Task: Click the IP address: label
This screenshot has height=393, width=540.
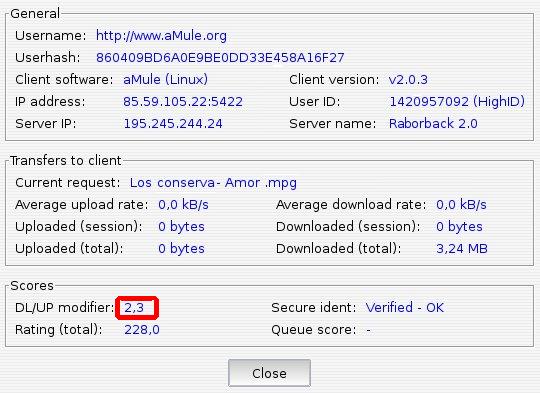Action: click(50, 102)
